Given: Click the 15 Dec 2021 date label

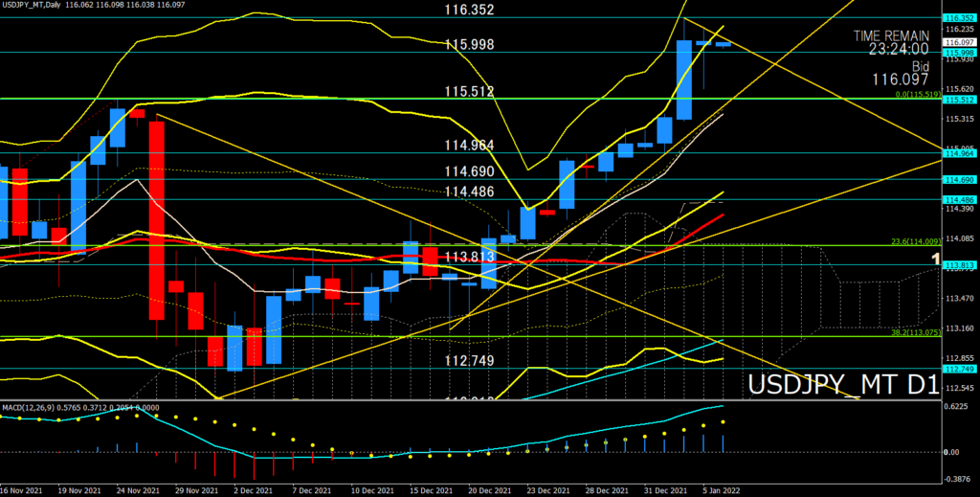Looking at the screenshot, I should click(430, 491).
